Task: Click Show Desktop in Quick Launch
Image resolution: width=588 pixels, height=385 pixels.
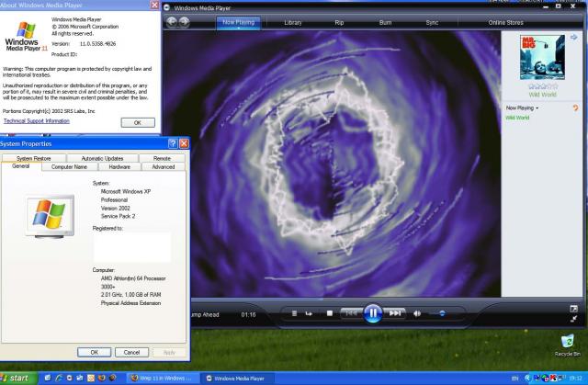Action: pyautogui.click(x=48, y=379)
